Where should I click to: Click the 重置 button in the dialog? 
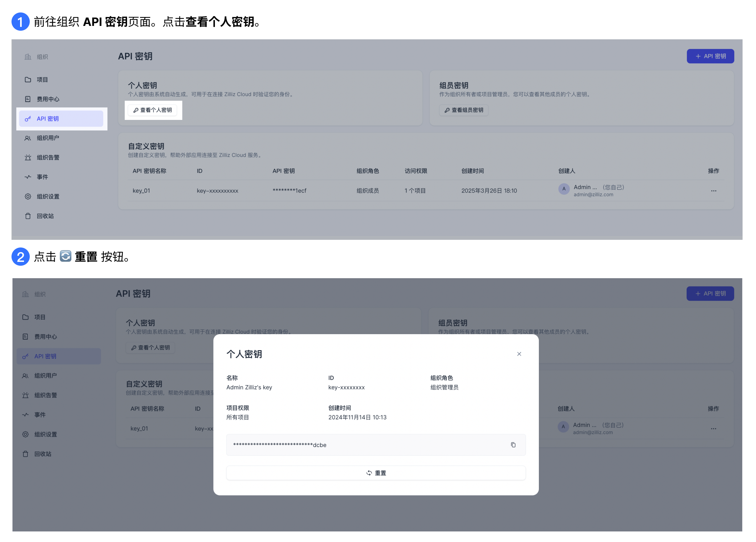tap(376, 473)
